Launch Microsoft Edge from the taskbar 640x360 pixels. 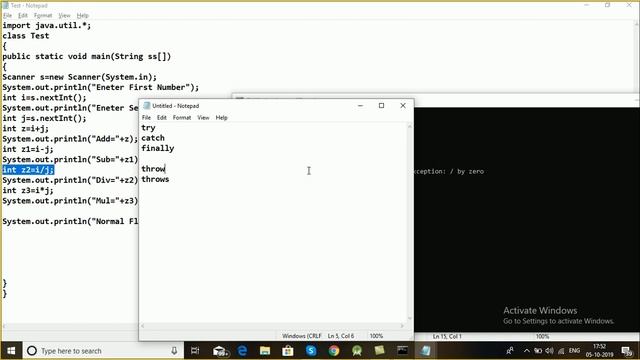coord(242,351)
